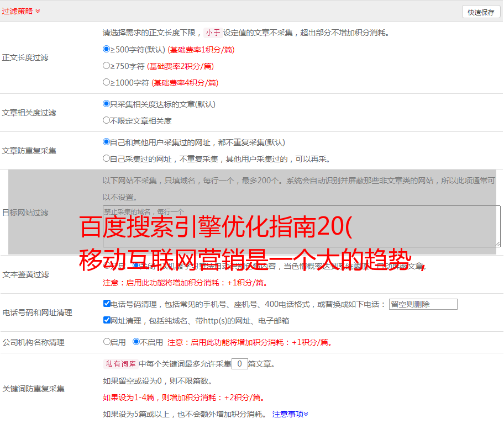The width and height of the screenshot is (504, 424).
Task: Click the (基础费率4积分/篇) red note
Action: click(x=185, y=83)
